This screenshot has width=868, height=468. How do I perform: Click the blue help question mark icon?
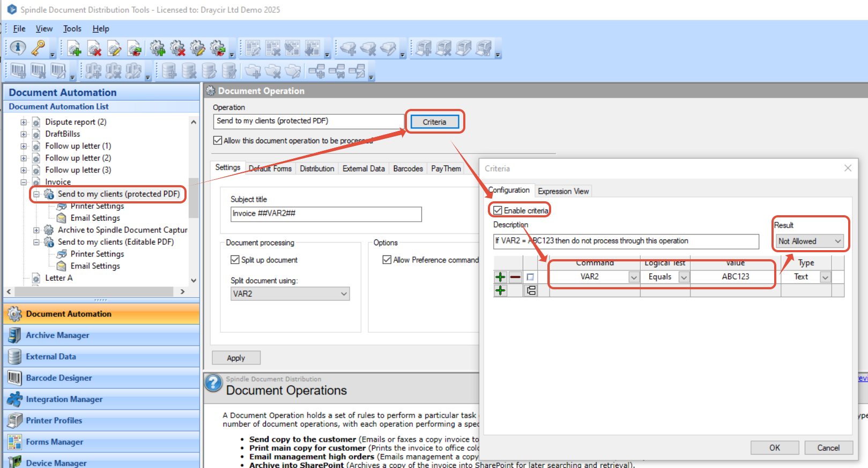click(213, 383)
